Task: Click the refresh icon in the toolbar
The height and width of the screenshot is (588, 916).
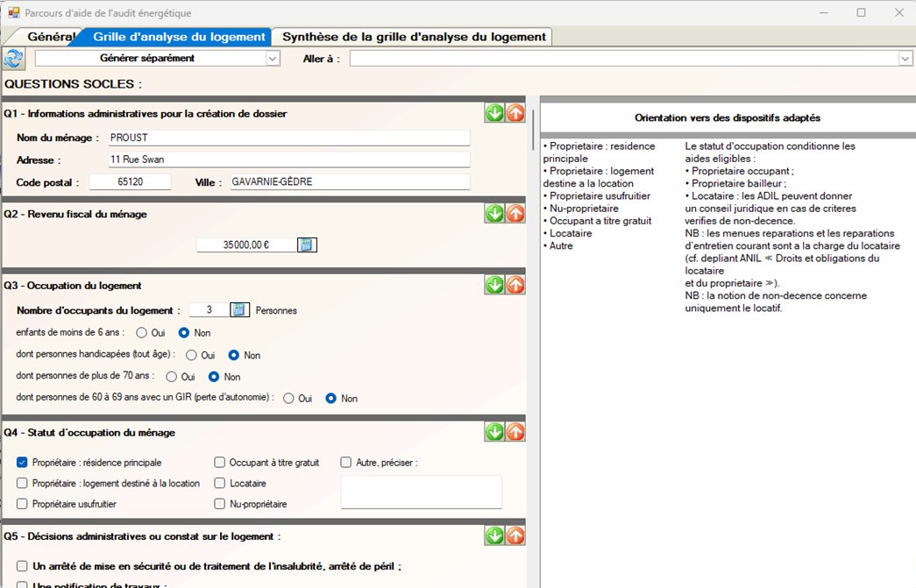Action: pos(14,59)
